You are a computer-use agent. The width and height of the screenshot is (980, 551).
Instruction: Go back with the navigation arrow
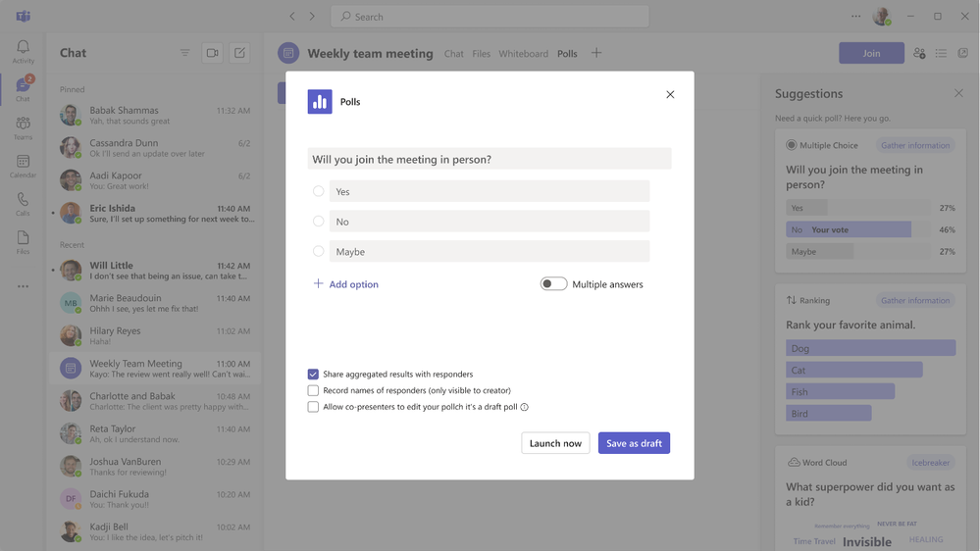click(292, 17)
